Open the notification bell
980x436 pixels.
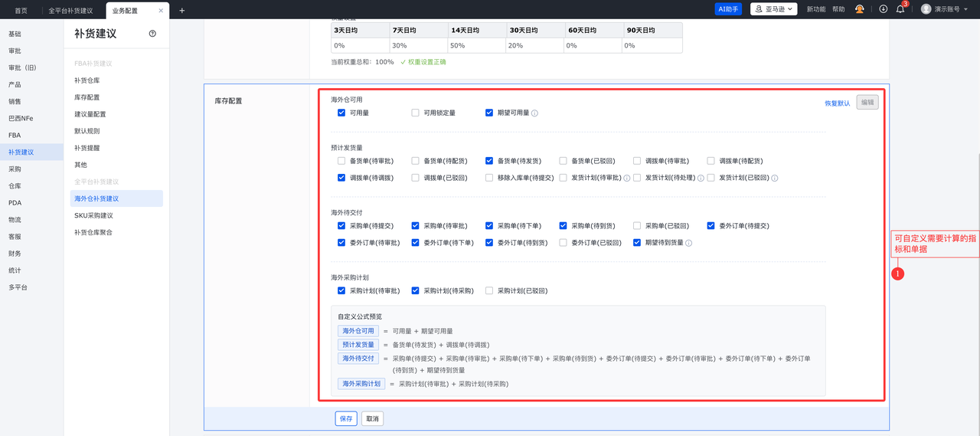pos(900,9)
